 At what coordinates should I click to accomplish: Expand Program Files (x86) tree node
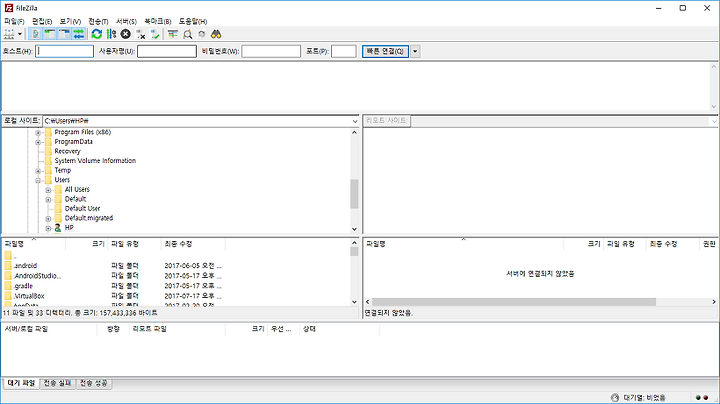(x=39, y=133)
